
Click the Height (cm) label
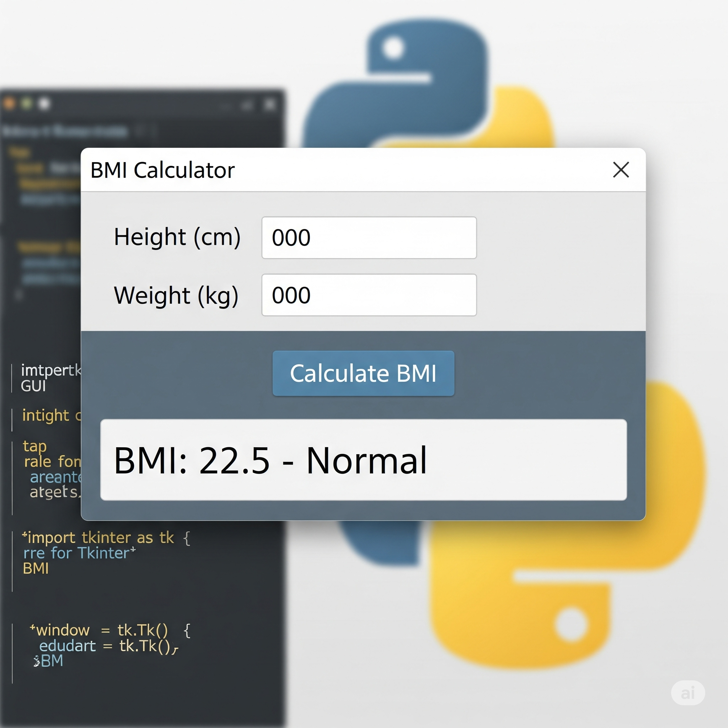[x=177, y=237]
